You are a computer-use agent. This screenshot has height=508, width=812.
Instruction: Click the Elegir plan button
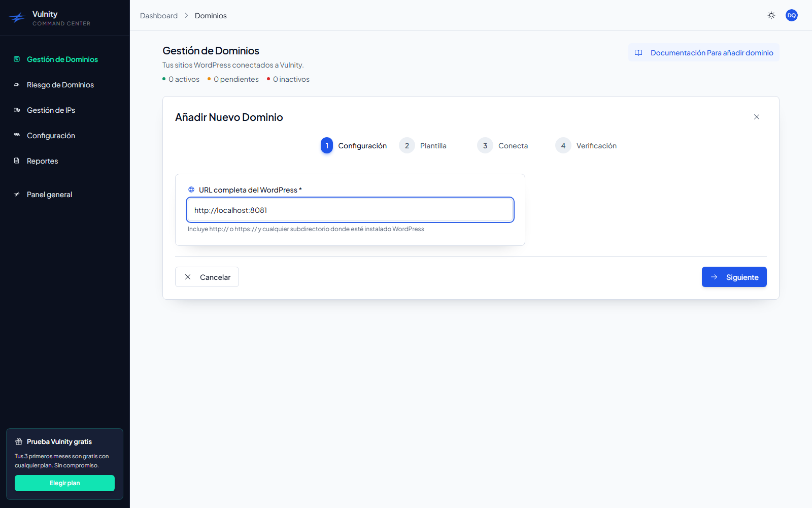point(64,483)
